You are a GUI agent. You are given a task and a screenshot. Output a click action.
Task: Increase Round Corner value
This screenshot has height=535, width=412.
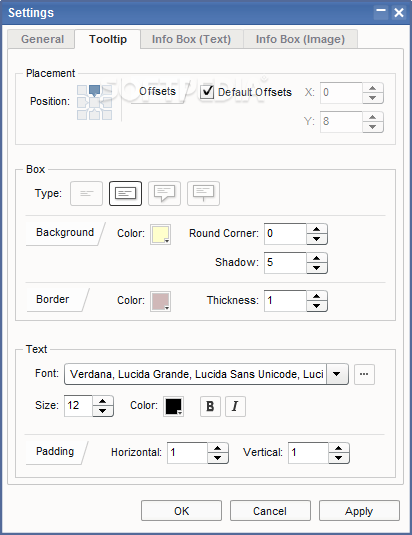[317, 229]
